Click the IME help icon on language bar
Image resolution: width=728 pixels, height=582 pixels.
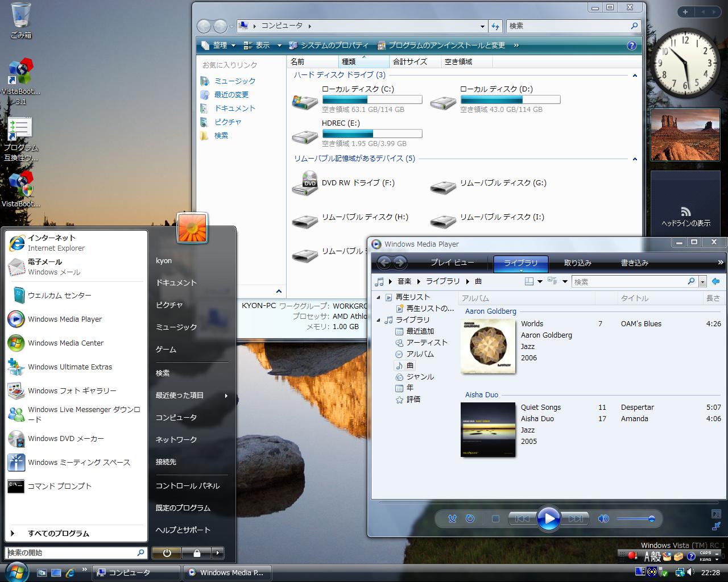[x=691, y=556]
